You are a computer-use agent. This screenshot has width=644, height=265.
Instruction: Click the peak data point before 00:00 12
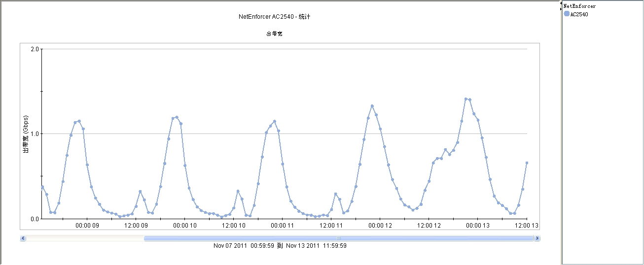372,106
